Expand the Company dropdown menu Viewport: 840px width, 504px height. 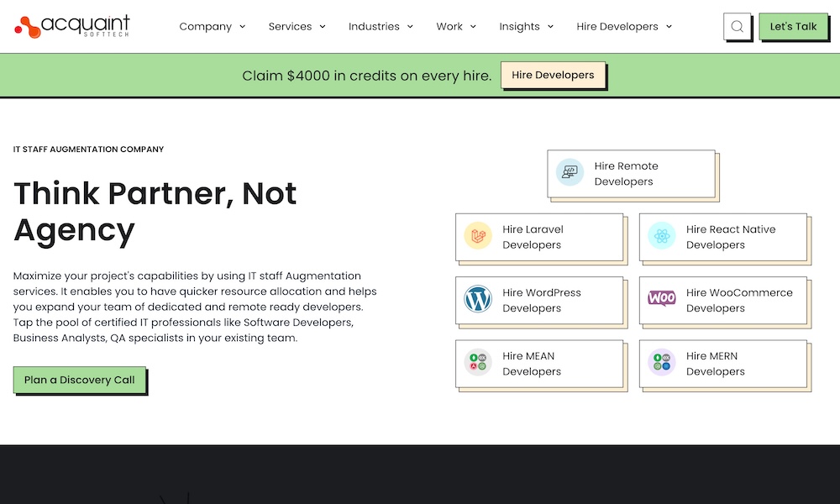pyautogui.click(x=213, y=27)
